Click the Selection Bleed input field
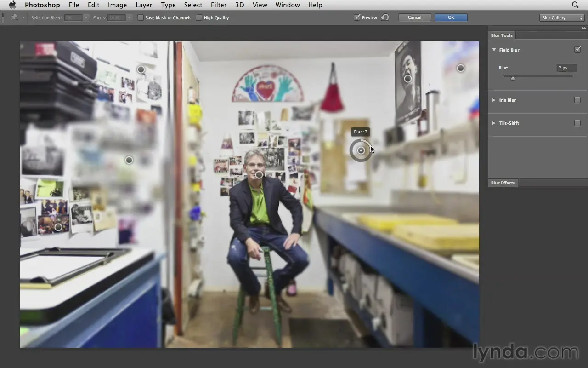The width and height of the screenshot is (588, 368). (x=73, y=17)
